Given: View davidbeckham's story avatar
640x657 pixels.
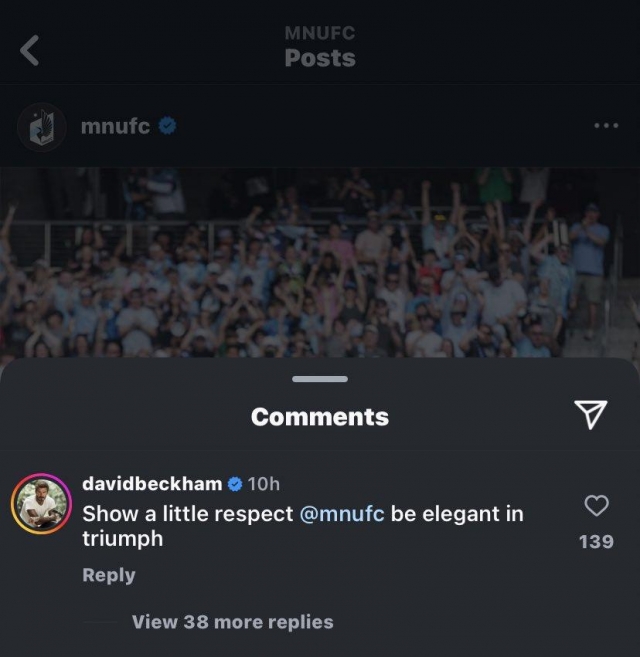Looking at the screenshot, I should (x=41, y=504).
